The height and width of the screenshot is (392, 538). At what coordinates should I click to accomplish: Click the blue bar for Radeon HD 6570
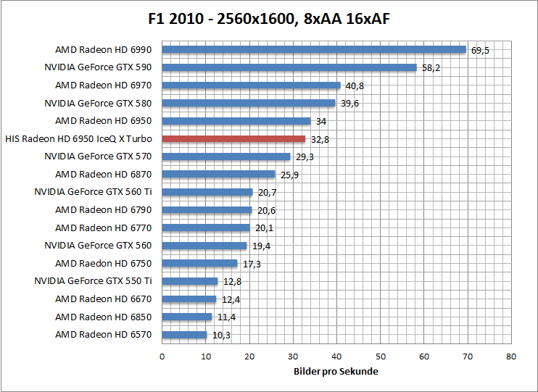185,335
